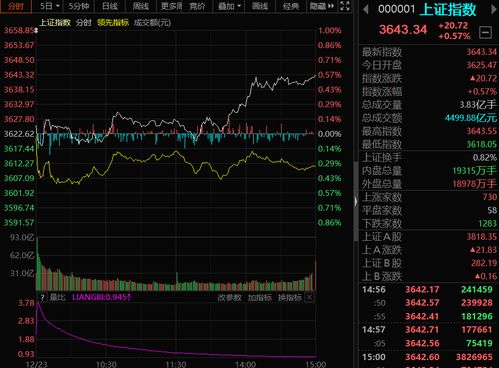Select the 经典 classic layout
The height and width of the screenshot is (368, 499).
290,6
